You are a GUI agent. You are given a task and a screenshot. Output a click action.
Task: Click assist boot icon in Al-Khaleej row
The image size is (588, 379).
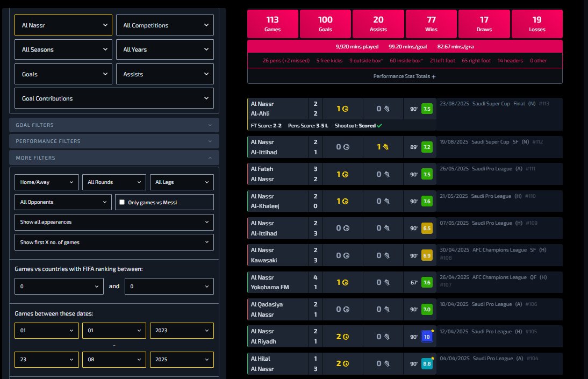coord(386,201)
